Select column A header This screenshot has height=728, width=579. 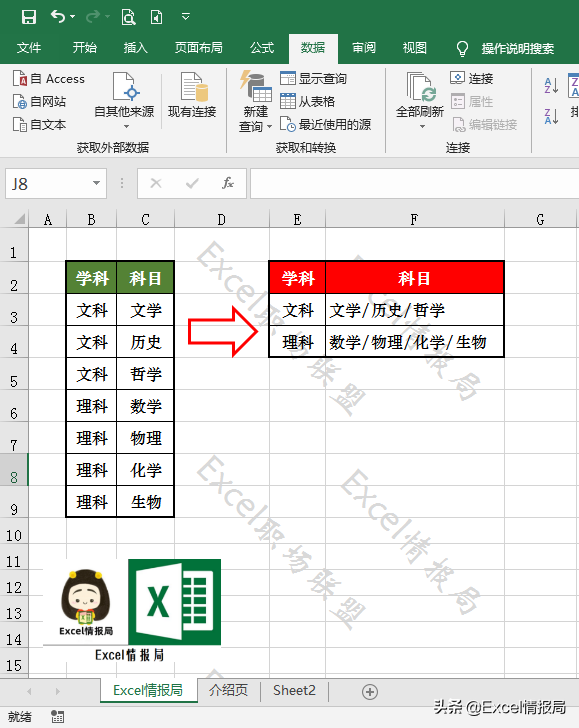[x=47, y=219]
